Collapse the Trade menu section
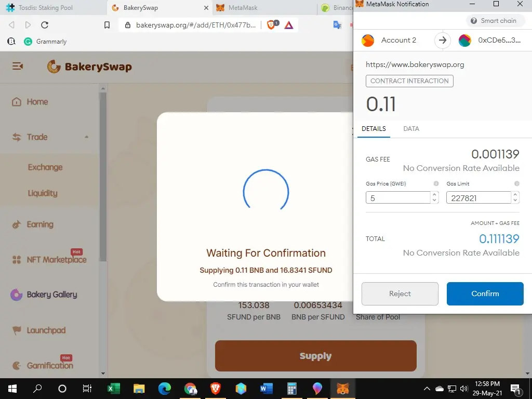The image size is (532, 399). tap(87, 137)
